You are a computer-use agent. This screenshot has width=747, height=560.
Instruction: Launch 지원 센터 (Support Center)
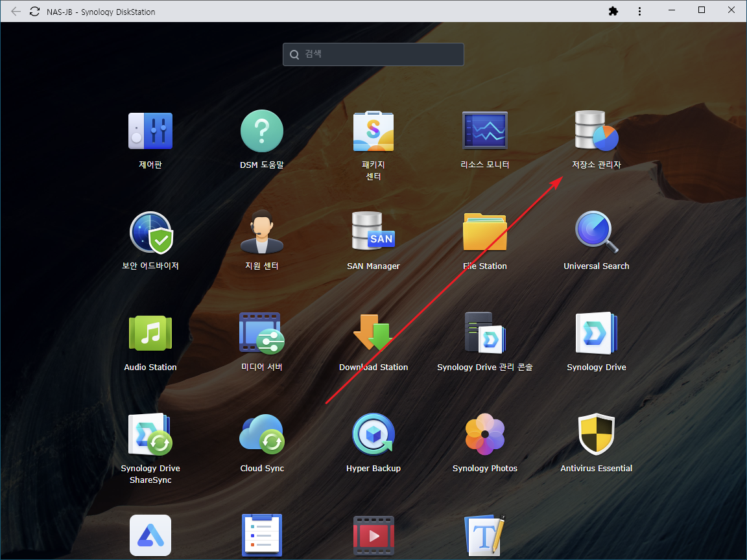[261, 232]
